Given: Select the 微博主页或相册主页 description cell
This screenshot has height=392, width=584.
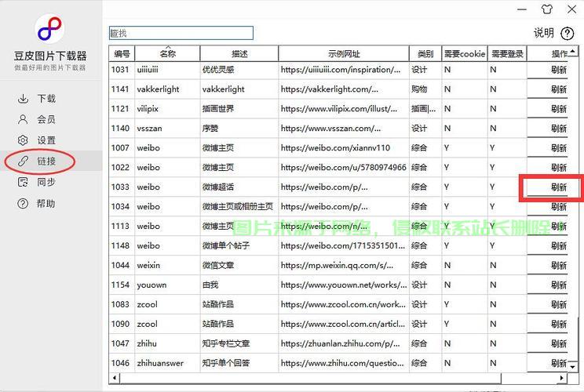Looking at the screenshot, I should pyautogui.click(x=238, y=206).
